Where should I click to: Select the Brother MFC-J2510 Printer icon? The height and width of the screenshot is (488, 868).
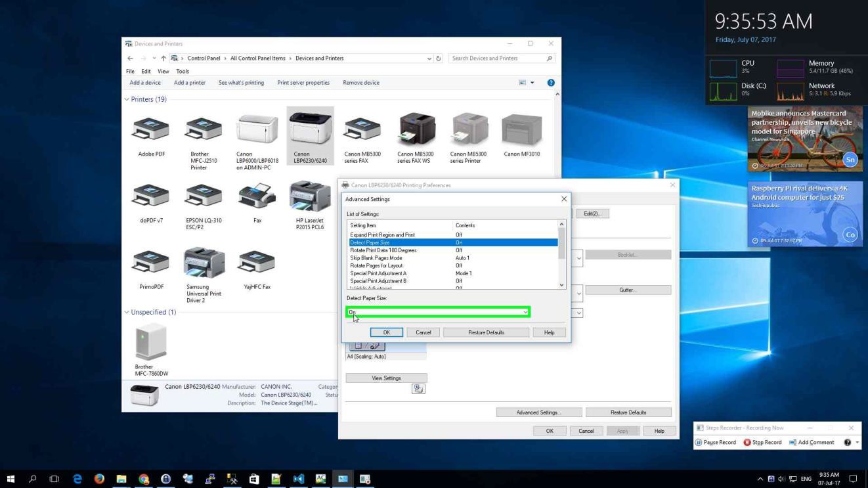(204, 129)
